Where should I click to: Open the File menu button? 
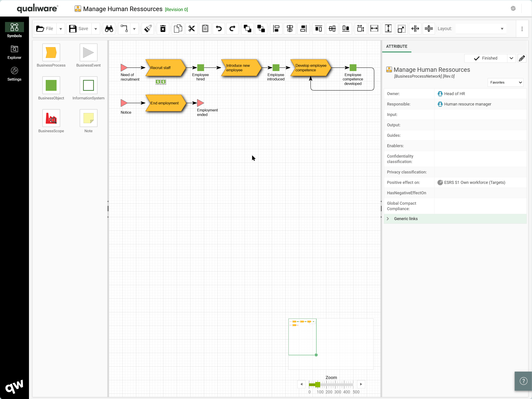45,29
